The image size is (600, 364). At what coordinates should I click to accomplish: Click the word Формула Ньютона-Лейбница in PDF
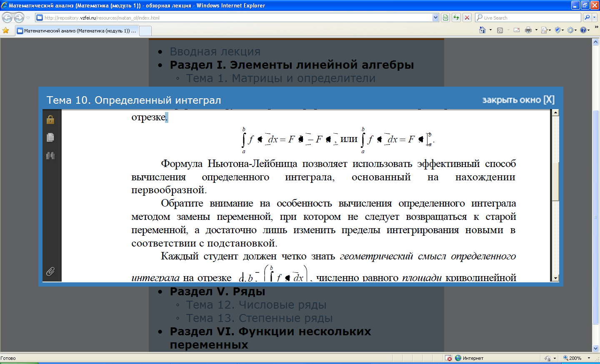click(229, 164)
